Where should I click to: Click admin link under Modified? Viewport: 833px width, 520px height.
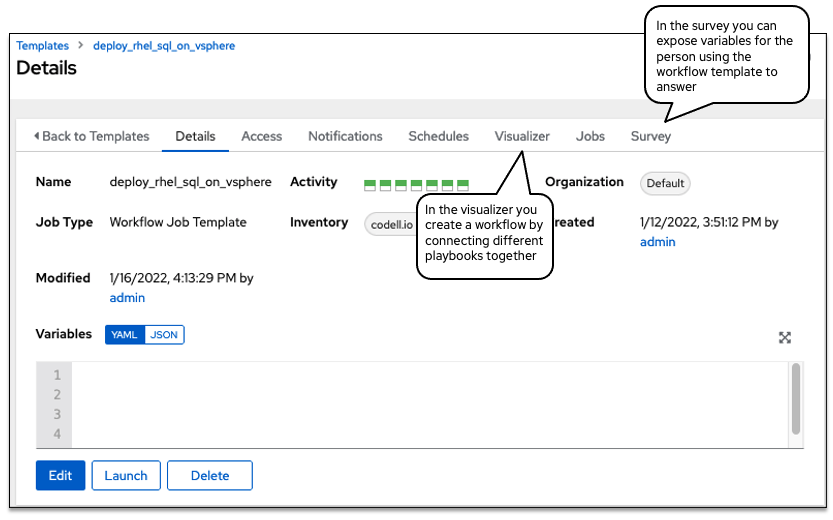click(x=127, y=298)
